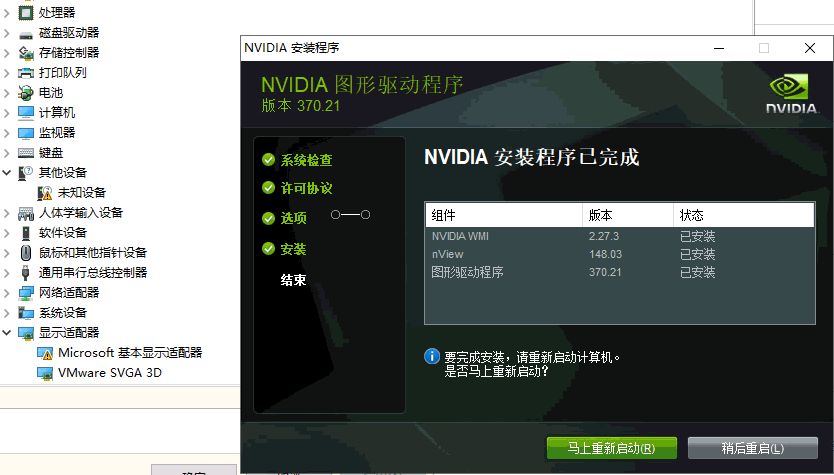The image size is (834, 475).
Task: Select the 图形驱动程序 component row
Action: tap(620, 272)
